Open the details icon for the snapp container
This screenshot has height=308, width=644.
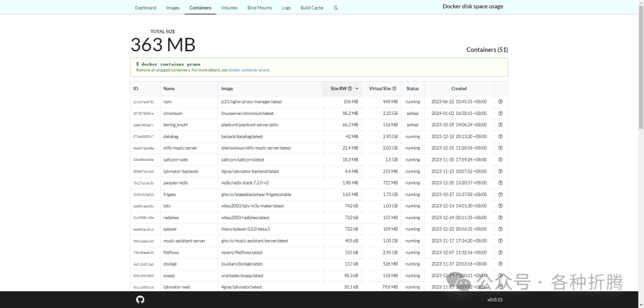pos(500,276)
